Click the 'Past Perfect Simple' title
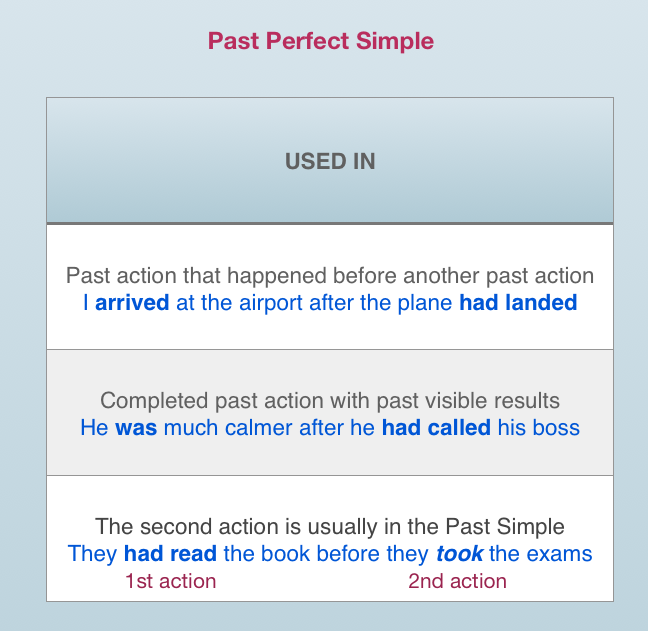 (321, 41)
